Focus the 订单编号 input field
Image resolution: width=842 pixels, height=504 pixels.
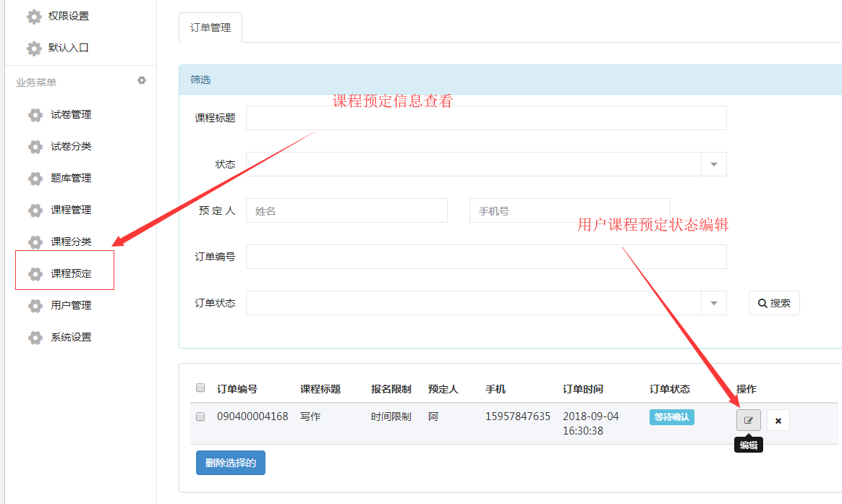pos(486,257)
